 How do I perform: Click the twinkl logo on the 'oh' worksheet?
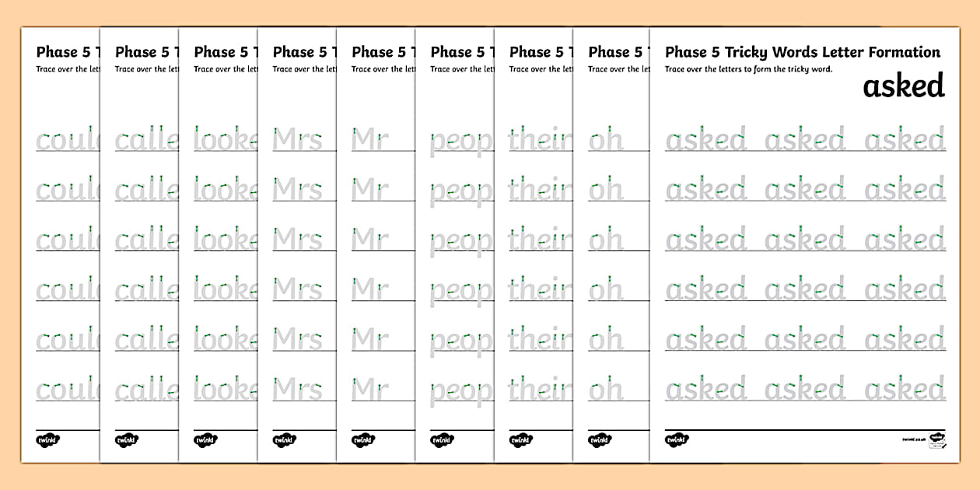coord(600,440)
